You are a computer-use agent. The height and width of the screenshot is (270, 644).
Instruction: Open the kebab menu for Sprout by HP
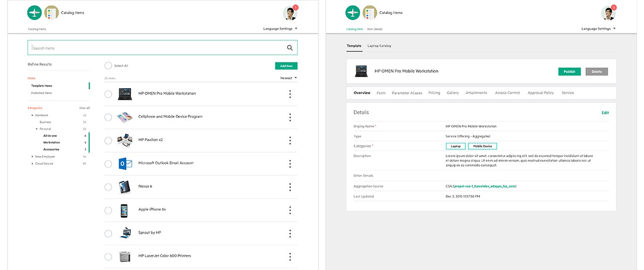[x=290, y=233]
